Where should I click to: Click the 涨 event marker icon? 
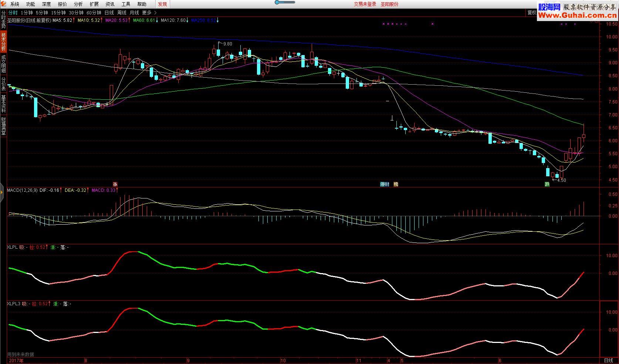coord(115,184)
